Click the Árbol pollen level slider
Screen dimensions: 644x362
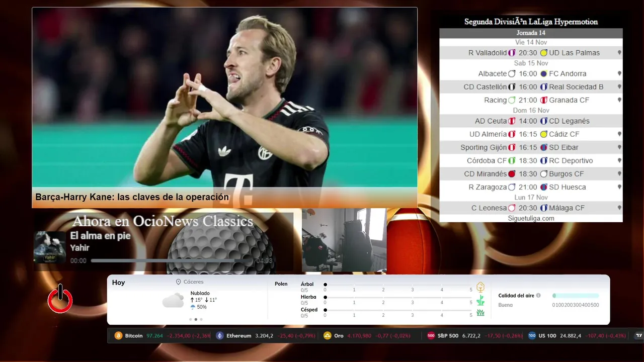coord(398,285)
